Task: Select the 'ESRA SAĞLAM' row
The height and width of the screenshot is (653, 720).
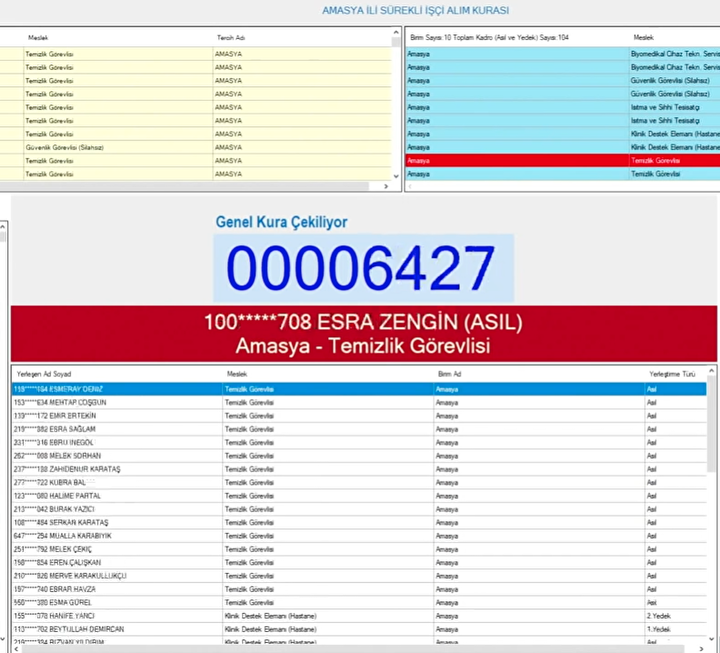Action: pos(359,429)
